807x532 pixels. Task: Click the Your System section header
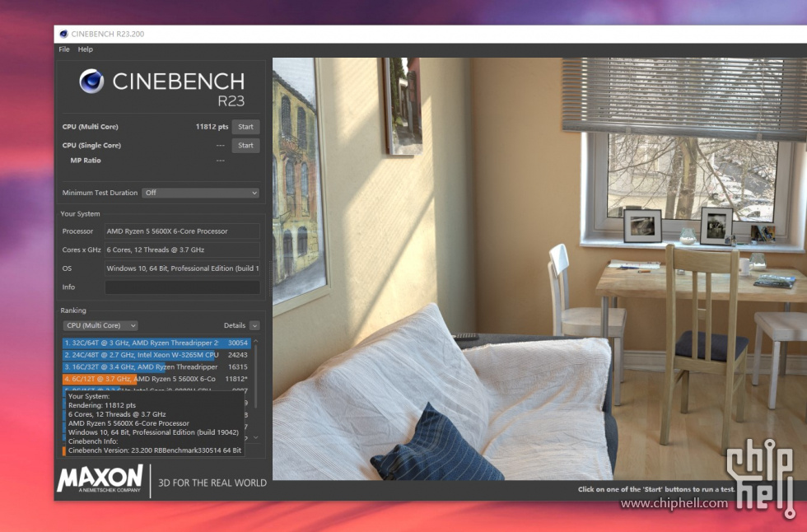click(81, 213)
